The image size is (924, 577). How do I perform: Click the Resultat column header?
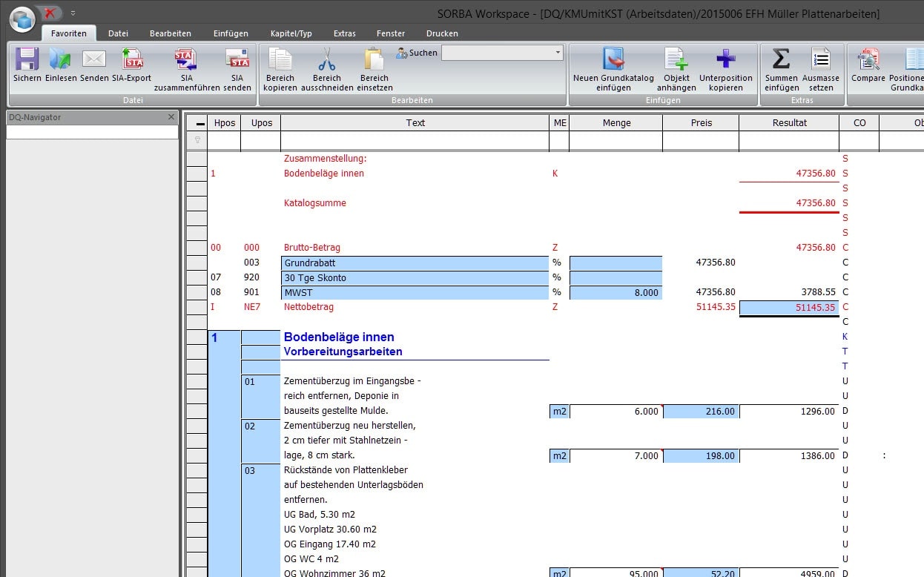point(789,123)
